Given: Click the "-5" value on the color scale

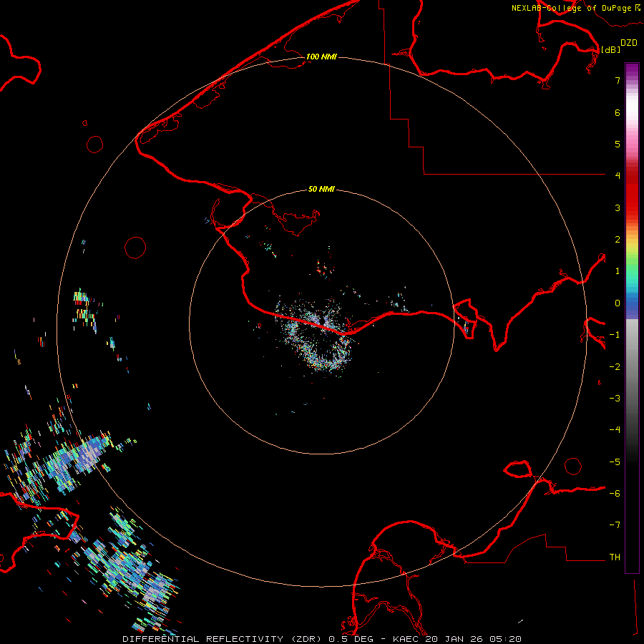Looking at the screenshot, I should click(615, 462).
